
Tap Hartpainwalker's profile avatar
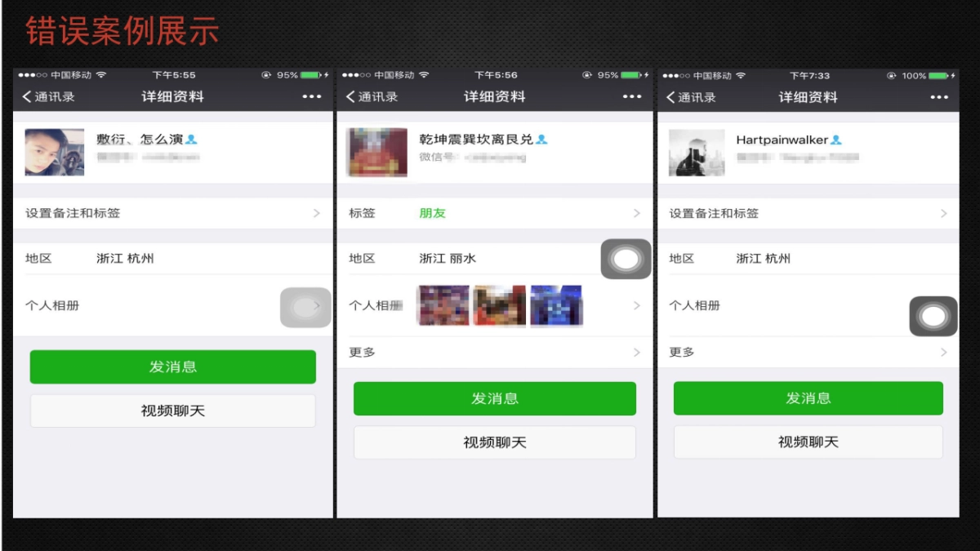click(696, 153)
